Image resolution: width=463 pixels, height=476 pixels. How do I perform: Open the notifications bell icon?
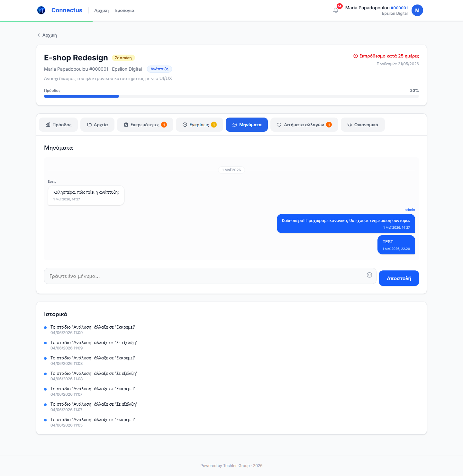point(336,10)
